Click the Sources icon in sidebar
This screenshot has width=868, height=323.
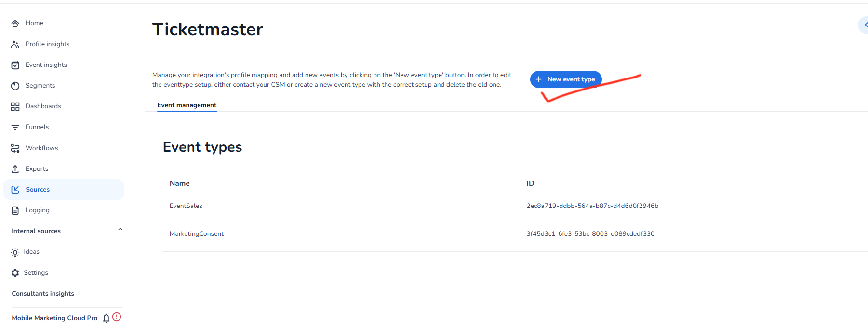pos(15,190)
